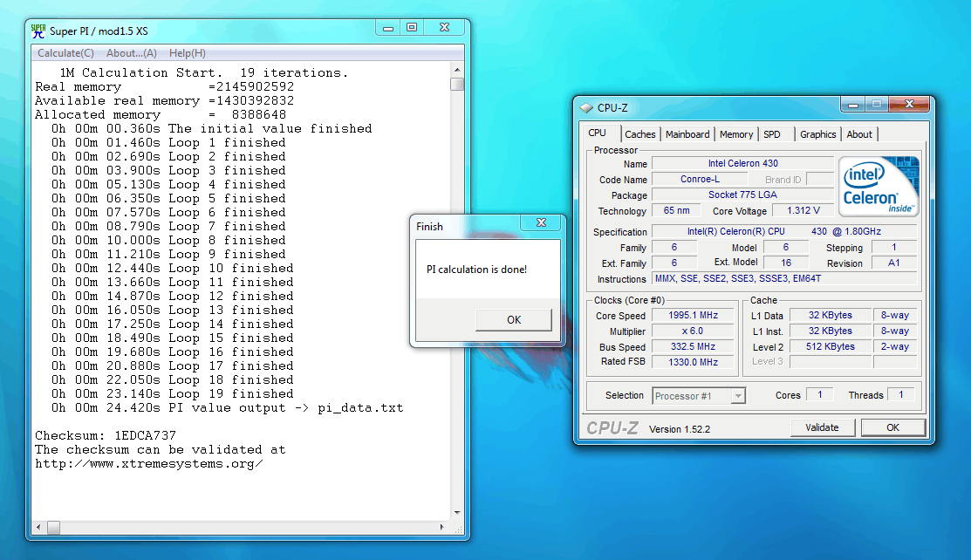Click the Revision value 'A1'
The image size is (971, 560).
893,263
